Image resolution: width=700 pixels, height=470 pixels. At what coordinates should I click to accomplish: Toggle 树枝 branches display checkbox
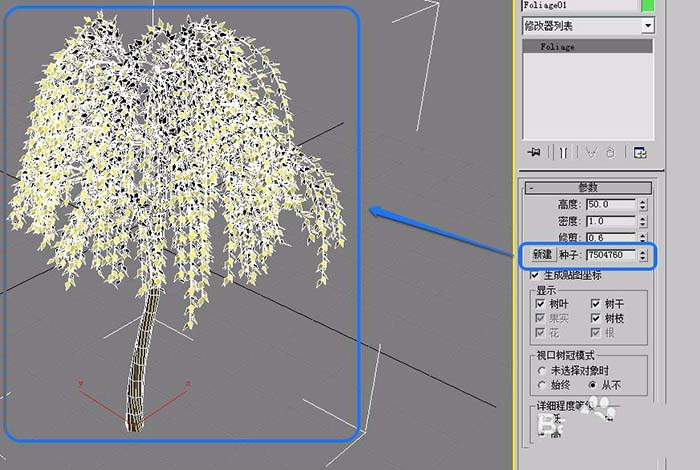(x=595, y=318)
